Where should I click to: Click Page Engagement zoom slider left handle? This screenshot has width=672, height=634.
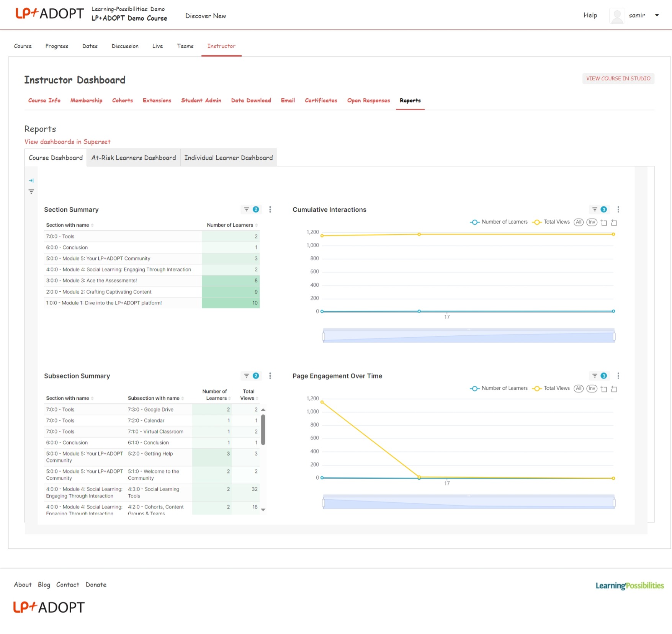pyautogui.click(x=324, y=503)
